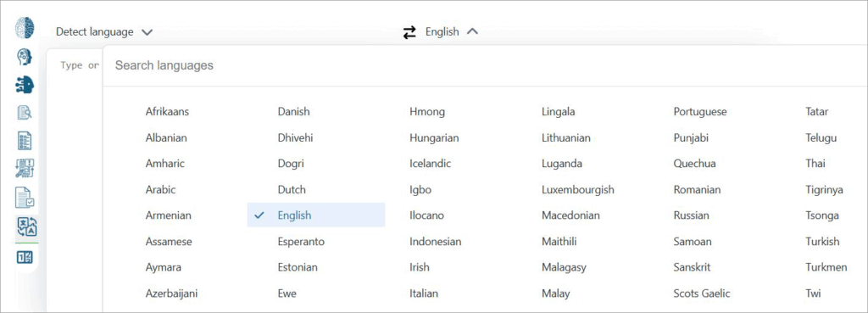The height and width of the screenshot is (313, 868).
Task: Choose Tatar language option
Action: click(x=817, y=111)
